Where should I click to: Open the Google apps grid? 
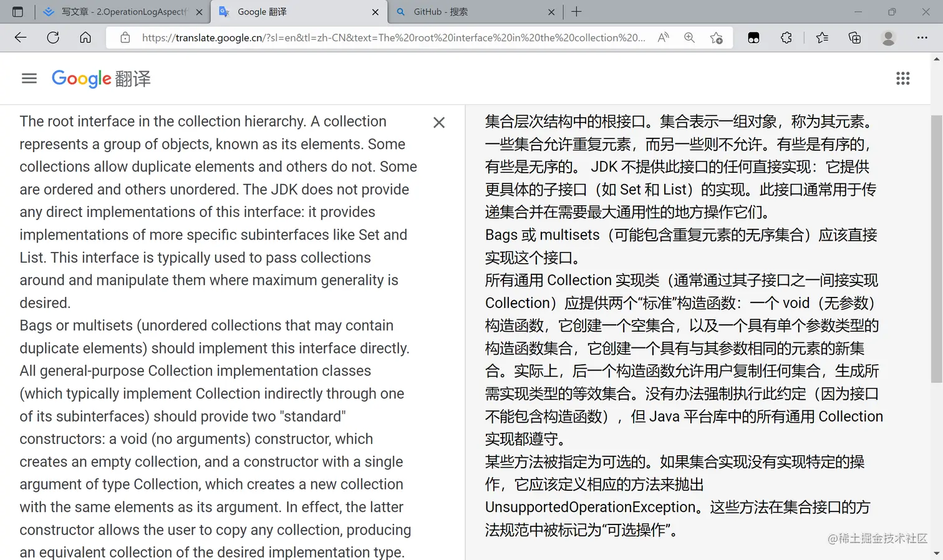(x=902, y=78)
